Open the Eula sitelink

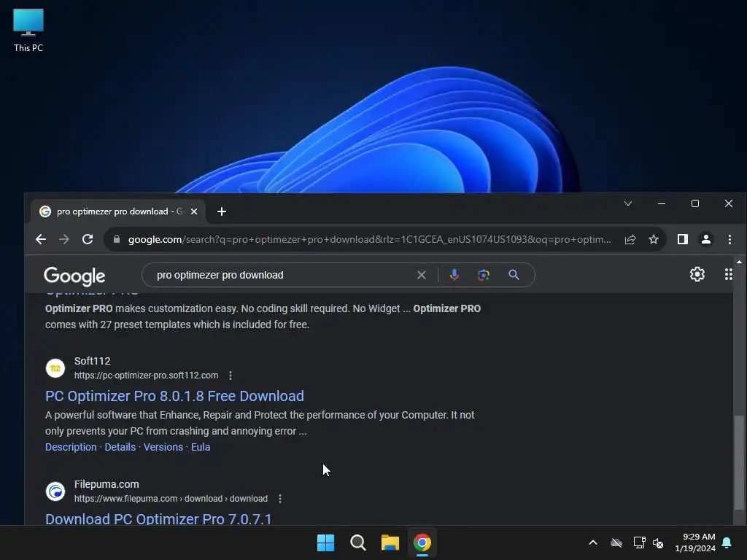tap(201, 447)
